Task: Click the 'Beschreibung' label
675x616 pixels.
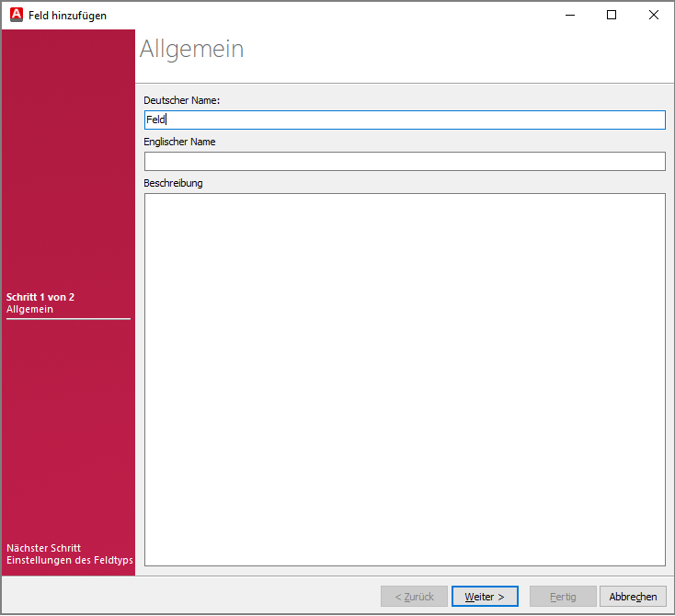Action: (x=173, y=183)
